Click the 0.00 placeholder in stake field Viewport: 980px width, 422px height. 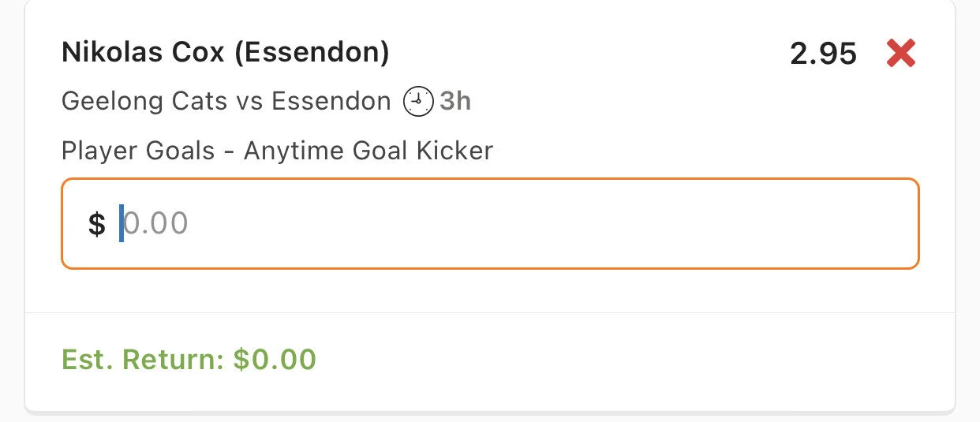pyautogui.click(x=156, y=224)
